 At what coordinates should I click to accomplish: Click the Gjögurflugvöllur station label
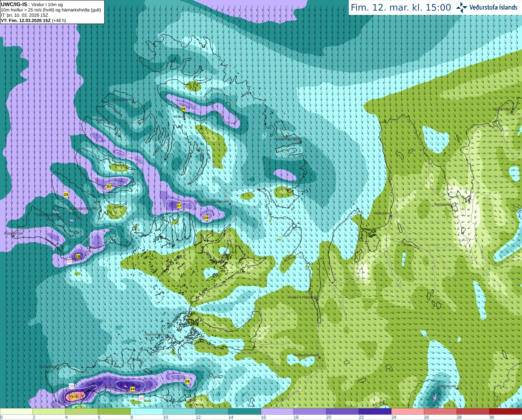pos(288,139)
